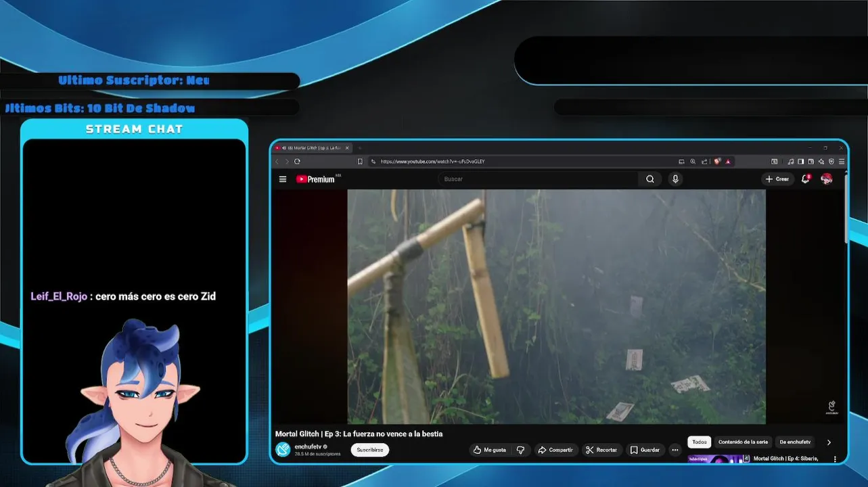Activate voice search microphone icon

point(675,179)
